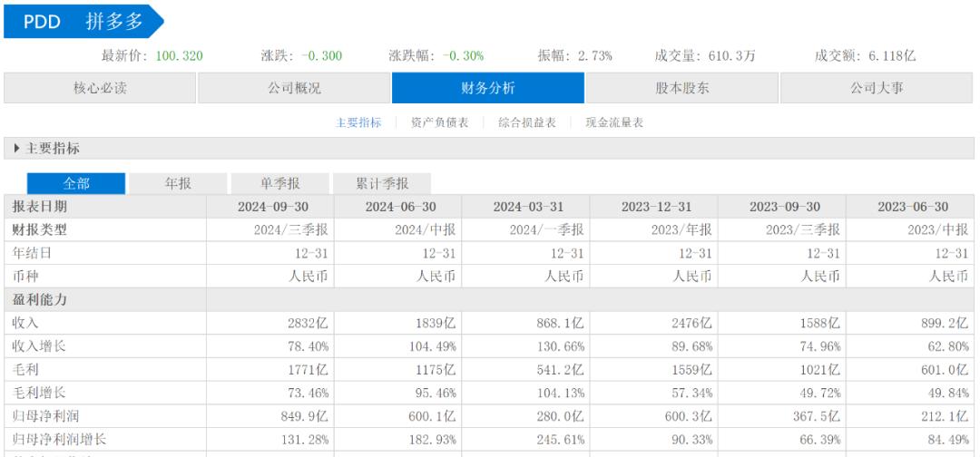Go to the 公司大事 tab

pos(877,88)
